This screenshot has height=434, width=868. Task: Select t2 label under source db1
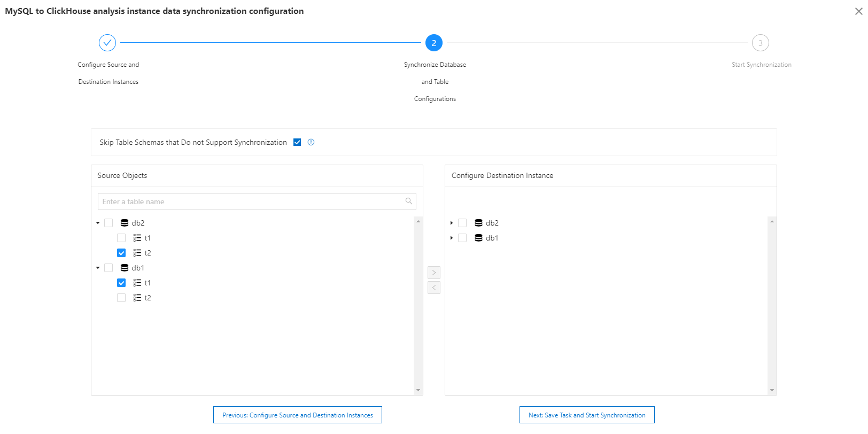click(x=148, y=298)
